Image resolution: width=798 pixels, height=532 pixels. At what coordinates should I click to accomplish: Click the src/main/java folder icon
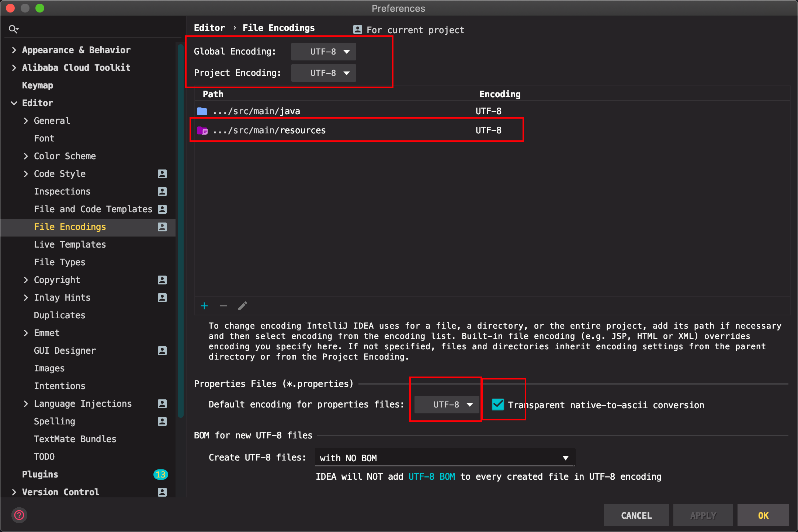point(202,111)
